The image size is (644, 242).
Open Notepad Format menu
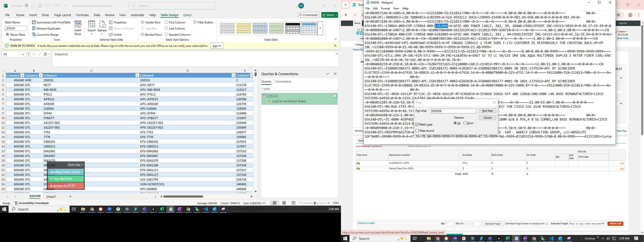385,9
